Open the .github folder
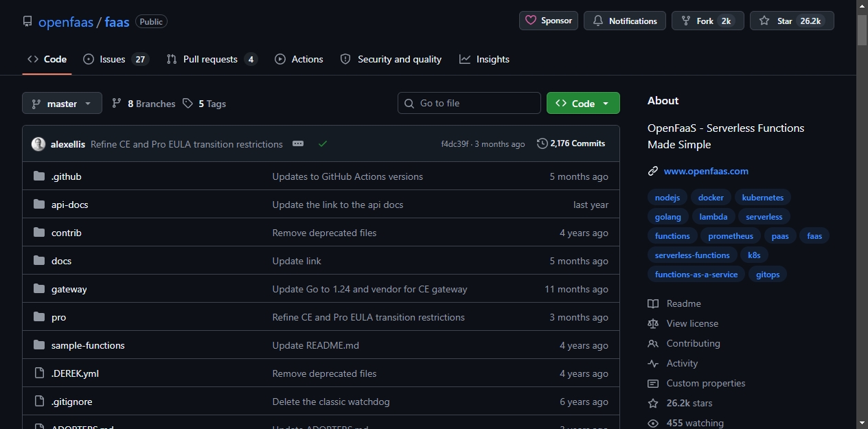 [66, 176]
